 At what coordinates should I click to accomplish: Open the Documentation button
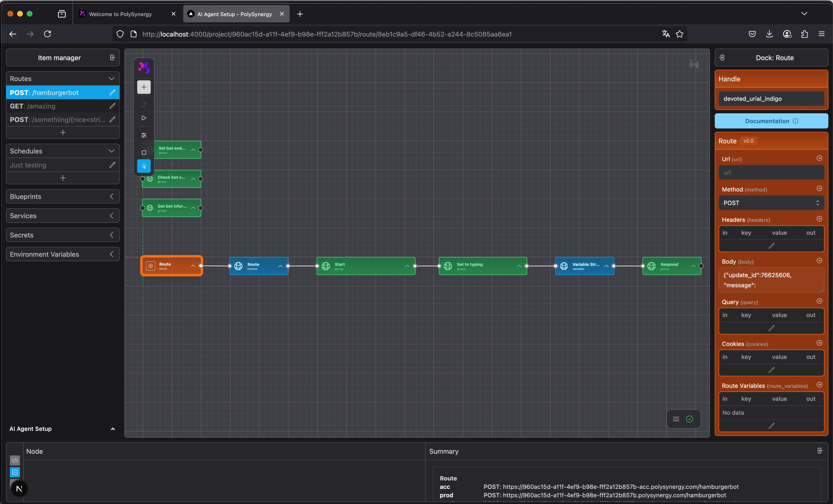(x=771, y=121)
